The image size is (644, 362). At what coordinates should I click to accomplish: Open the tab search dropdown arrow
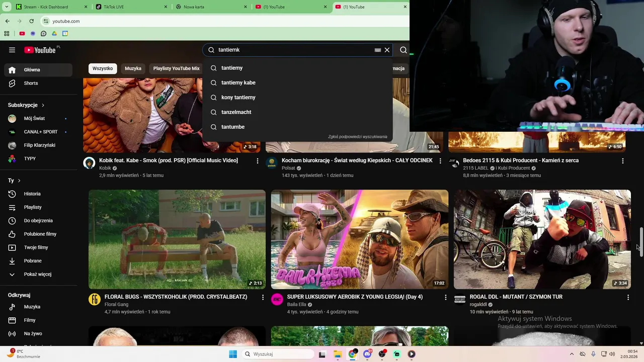(x=8, y=7)
